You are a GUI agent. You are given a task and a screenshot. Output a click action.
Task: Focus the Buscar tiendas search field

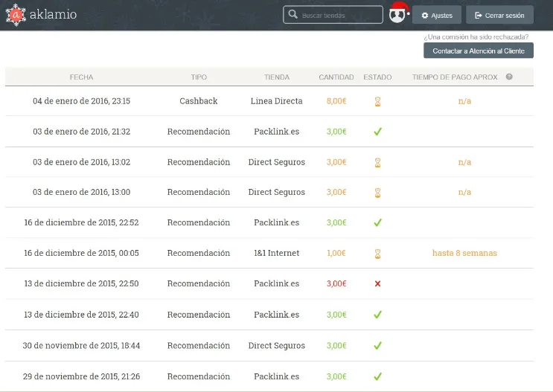click(x=333, y=15)
